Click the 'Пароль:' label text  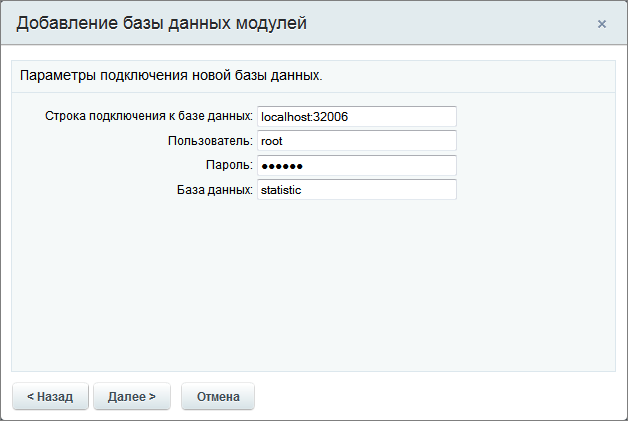point(229,165)
